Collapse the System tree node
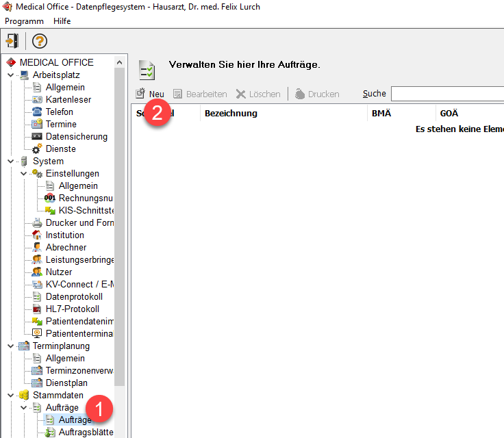Viewport: 504px width, 438px height. (11, 161)
